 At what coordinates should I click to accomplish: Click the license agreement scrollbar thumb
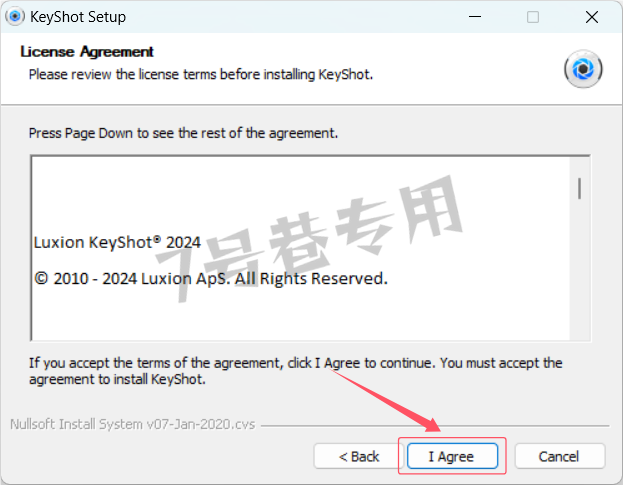tap(579, 189)
